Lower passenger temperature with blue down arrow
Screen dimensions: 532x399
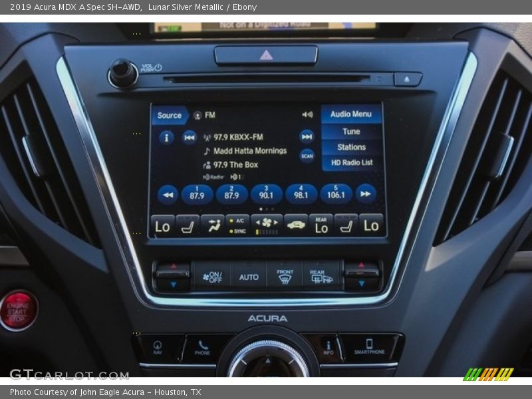click(x=362, y=283)
